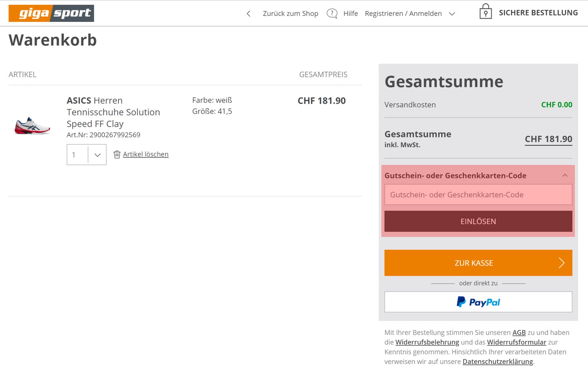Open the ASICS tennis shoe thumbnail

(33, 126)
